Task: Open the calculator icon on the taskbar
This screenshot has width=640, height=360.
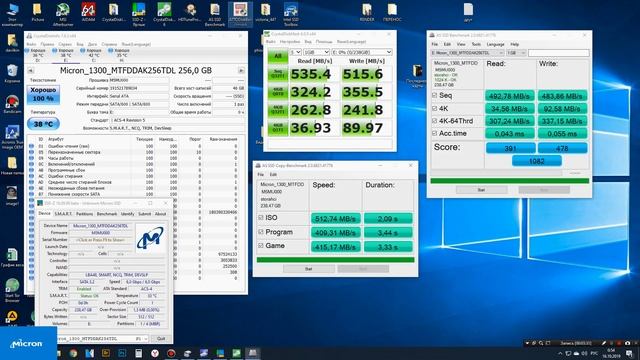Action: [x=138, y=353]
